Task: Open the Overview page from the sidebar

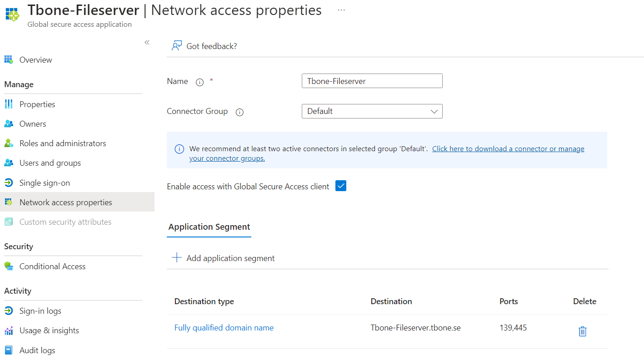Action: [35, 59]
